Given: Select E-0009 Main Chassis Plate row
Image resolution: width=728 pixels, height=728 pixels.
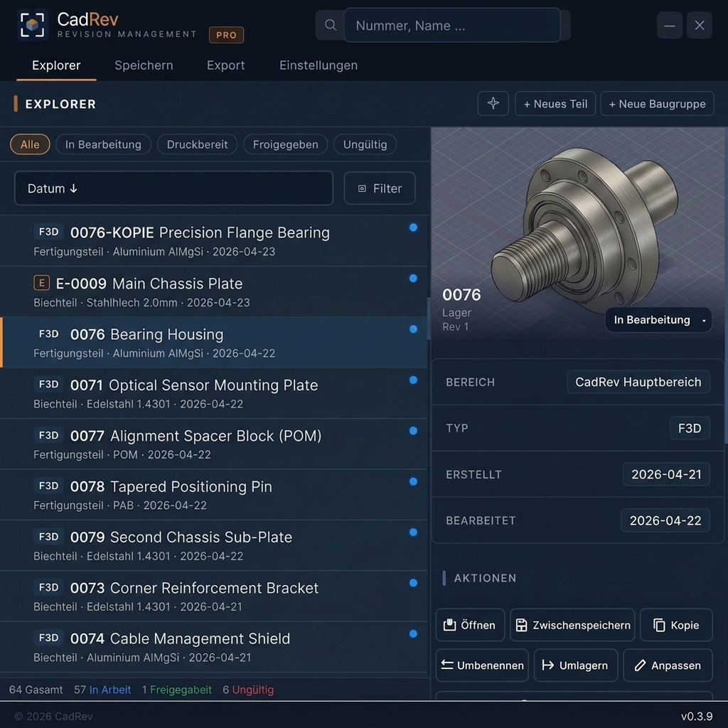Looking at the screenshot, I should (x=213, y=291).
